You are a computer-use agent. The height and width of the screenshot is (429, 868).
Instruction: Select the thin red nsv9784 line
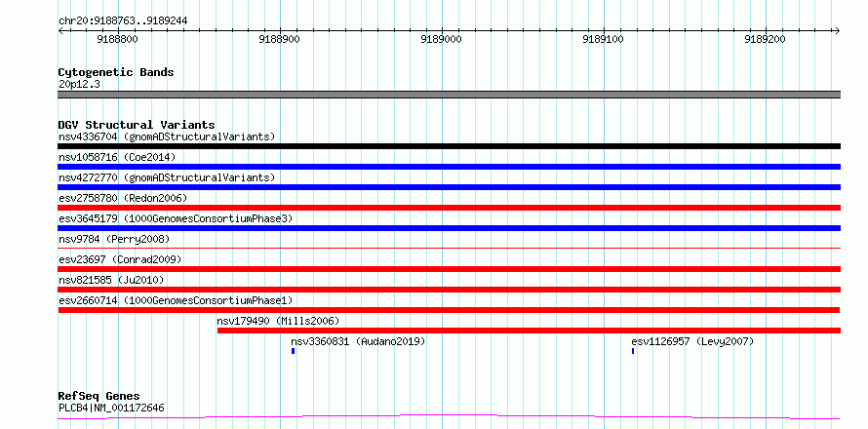[x=449, y=248]
